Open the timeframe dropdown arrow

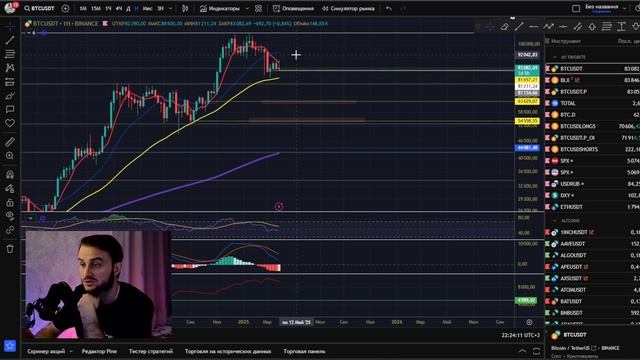tap(171, 8)
